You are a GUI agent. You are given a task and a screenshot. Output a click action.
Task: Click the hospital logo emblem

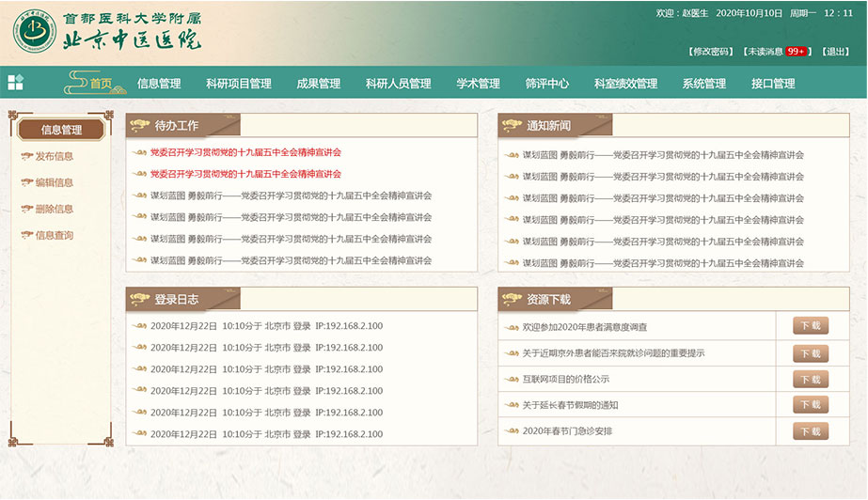[x=34, y=32]
